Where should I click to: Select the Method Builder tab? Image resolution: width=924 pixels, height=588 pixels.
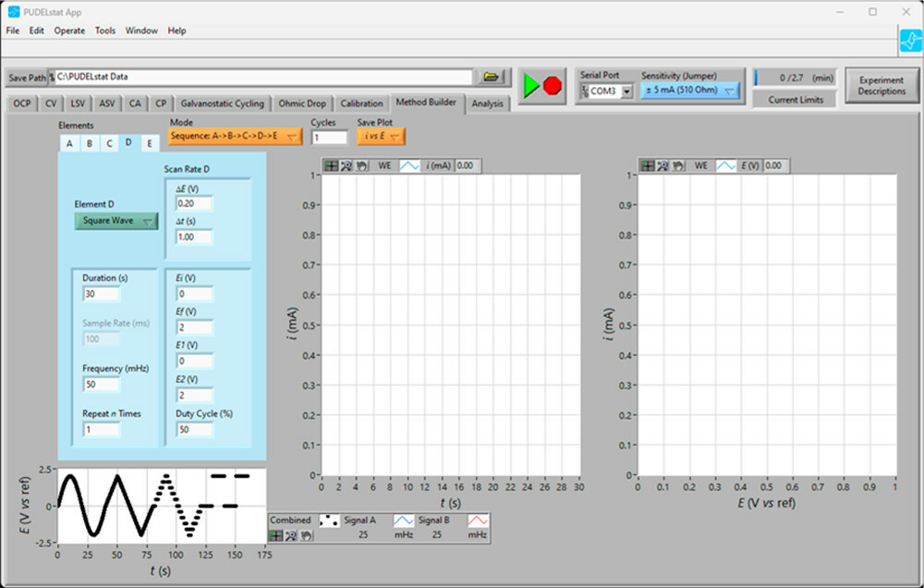426,103
